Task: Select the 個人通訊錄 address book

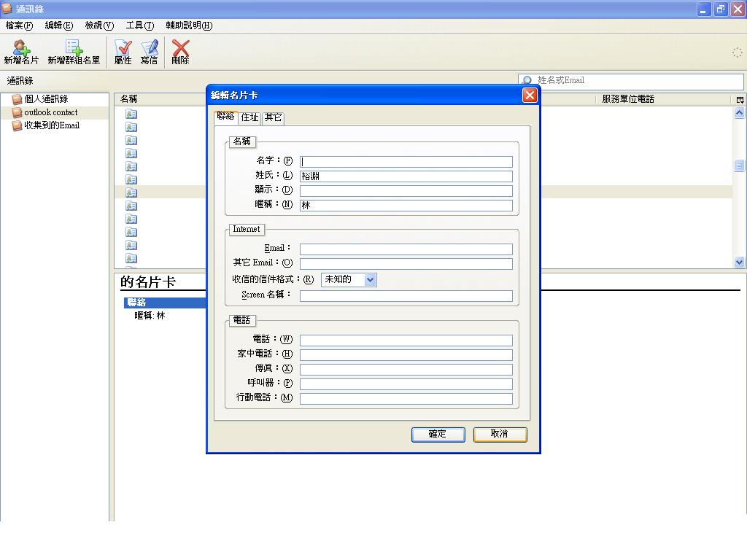Action: (46, 99)
